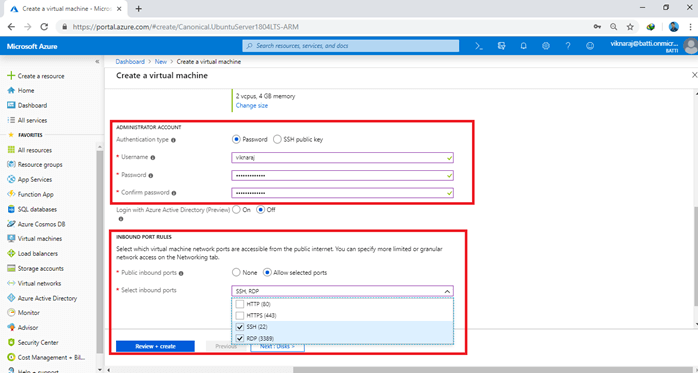Uncheck the RDP (3389) port checkbox
This screenshot has width=698, height=373.
[x=239, y=338]
